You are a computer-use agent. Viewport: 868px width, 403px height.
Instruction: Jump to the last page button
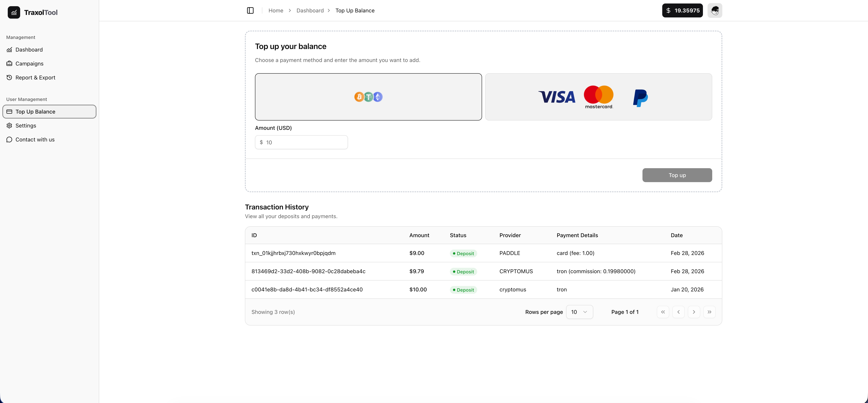[709, 312]
